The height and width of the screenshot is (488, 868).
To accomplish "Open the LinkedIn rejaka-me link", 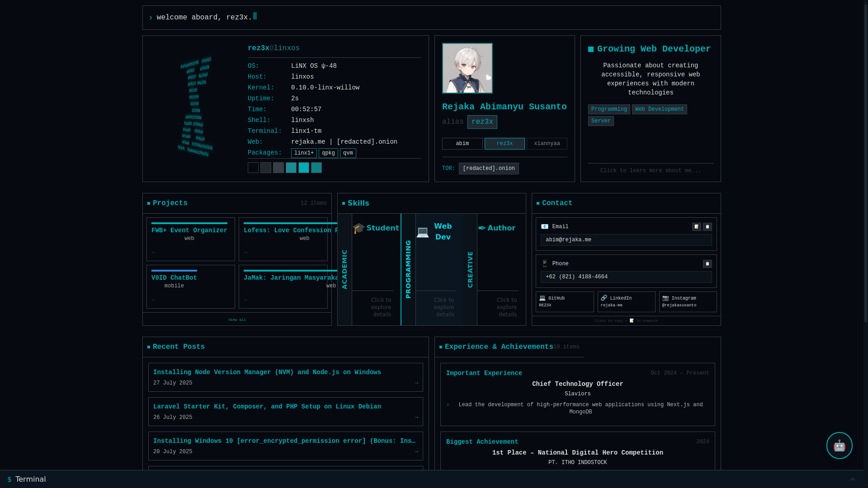I will [x=626, y=302].
